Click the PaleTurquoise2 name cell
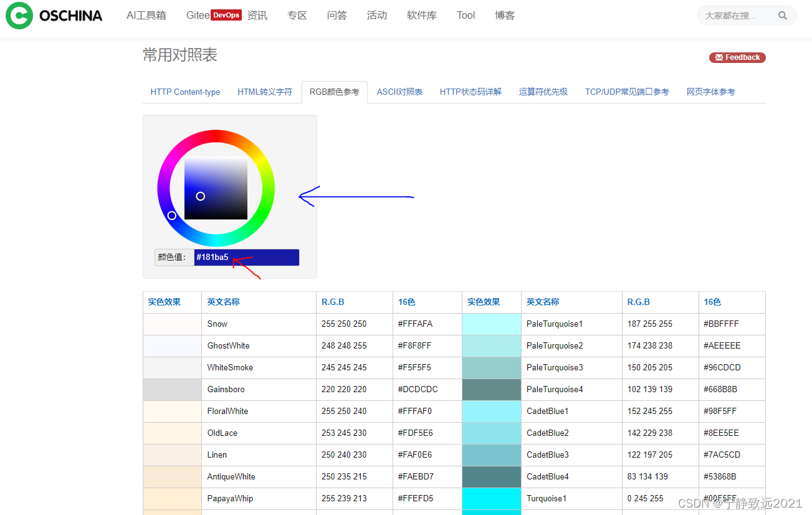Viewport: 812px width, 515px height. click(571, 346)
